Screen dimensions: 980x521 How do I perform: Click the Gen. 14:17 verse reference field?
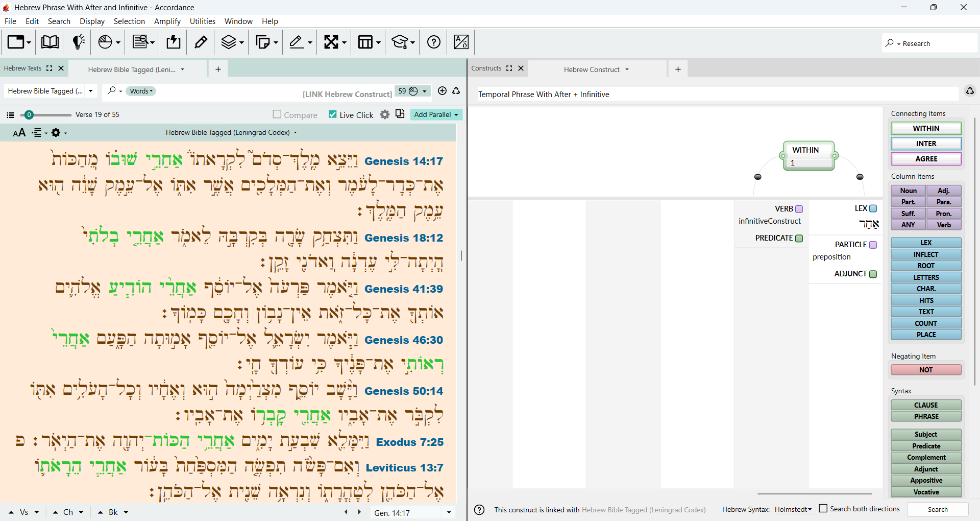[x=407, y=513]
